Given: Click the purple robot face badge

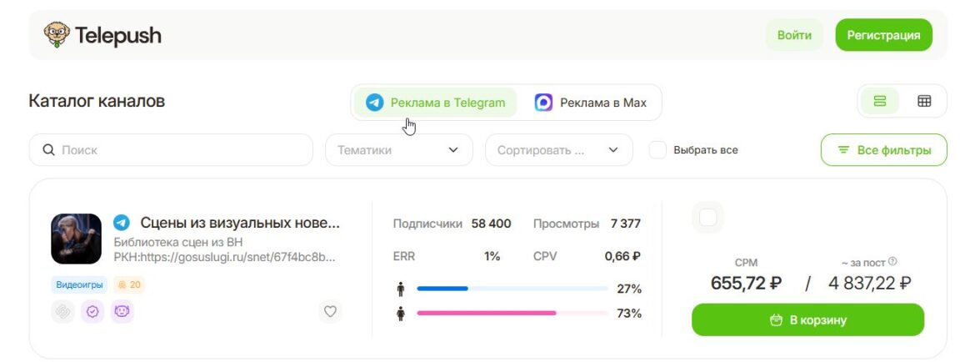Looking at the screenshot, I should click(x=122, y=311).
